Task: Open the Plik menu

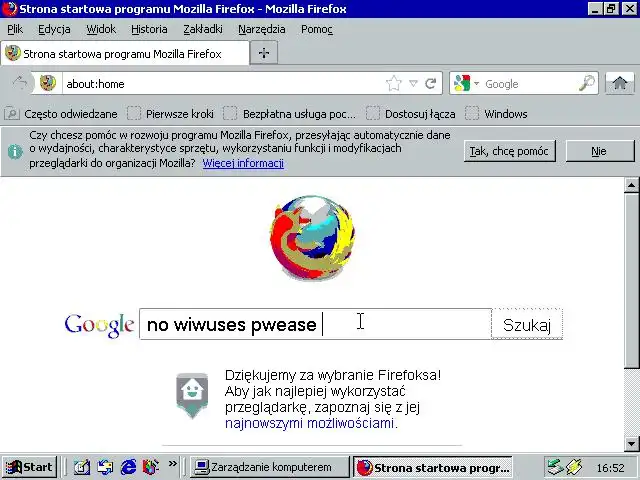Action: [15, 29]
